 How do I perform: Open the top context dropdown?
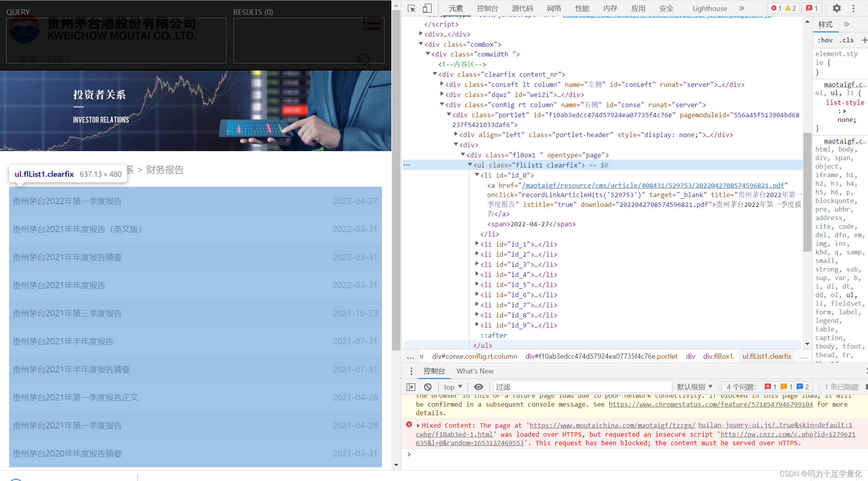tap(453, 387)
